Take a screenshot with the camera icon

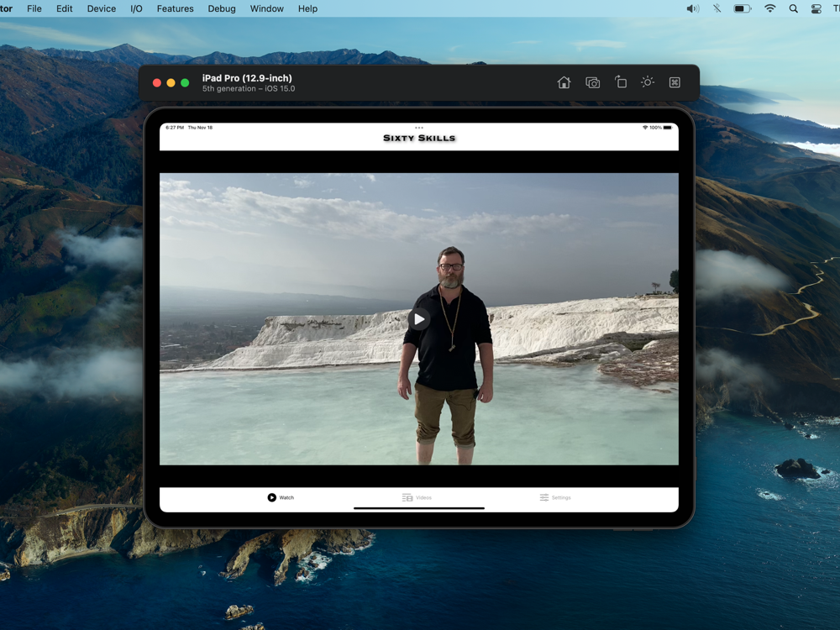[x=592, y=82]
